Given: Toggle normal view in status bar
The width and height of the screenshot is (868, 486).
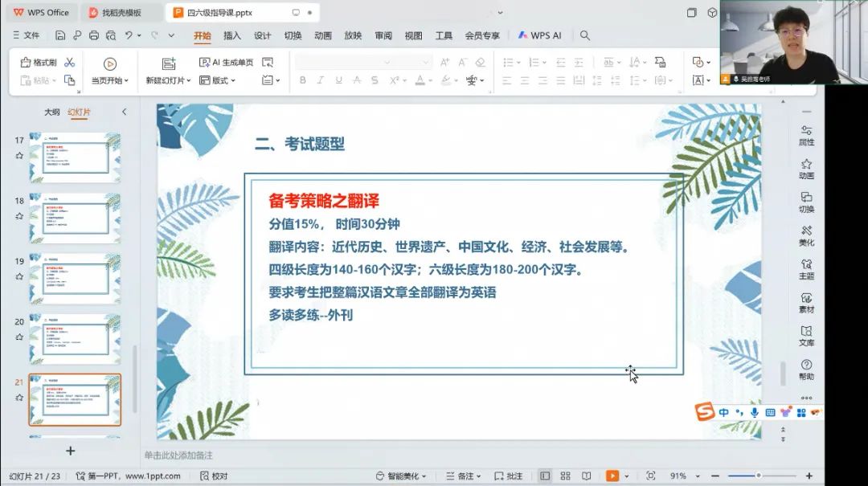Looking at the screenshot, I should 545,476.
